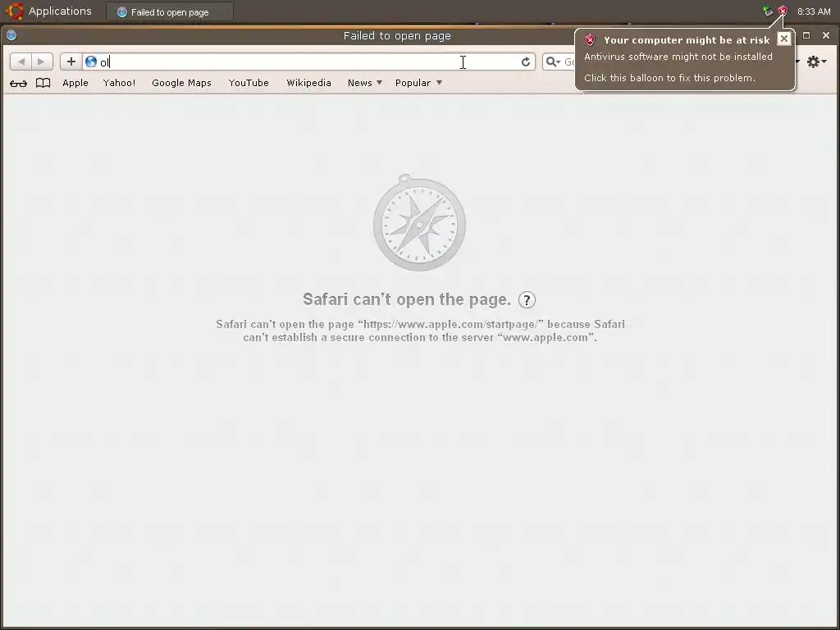Viewport: 840px width, 630px height.
Task: Add bookmark with the plus button
Action: pyautogui.click(x=71, y=62)
